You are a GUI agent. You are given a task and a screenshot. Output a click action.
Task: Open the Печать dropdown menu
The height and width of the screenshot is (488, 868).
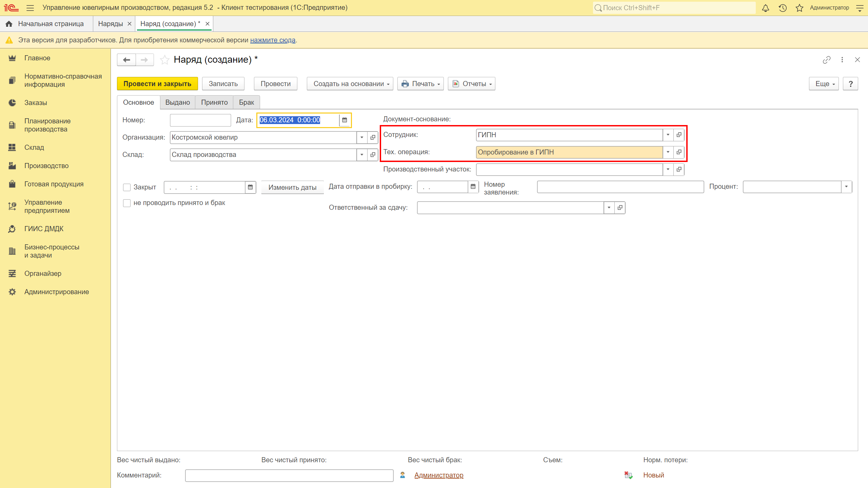[x=420, y=84]
